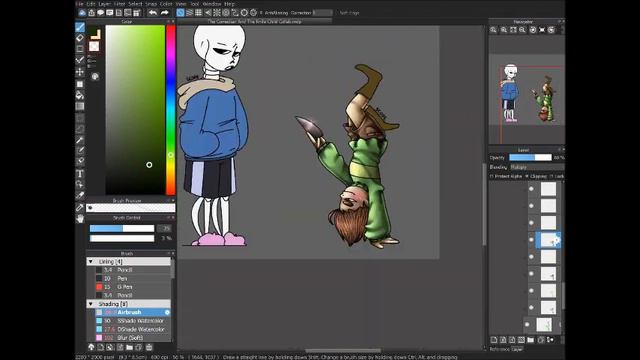Viewport: 640px width, 360px height.
Task: Enable parallel lines snap guide
Action: pos(189,13)
